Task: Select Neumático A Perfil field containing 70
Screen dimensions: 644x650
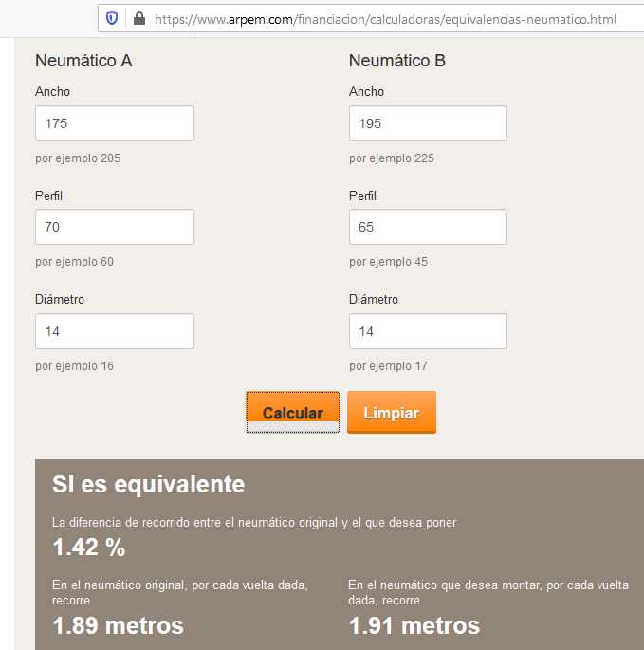Action: tap(115, 227)
